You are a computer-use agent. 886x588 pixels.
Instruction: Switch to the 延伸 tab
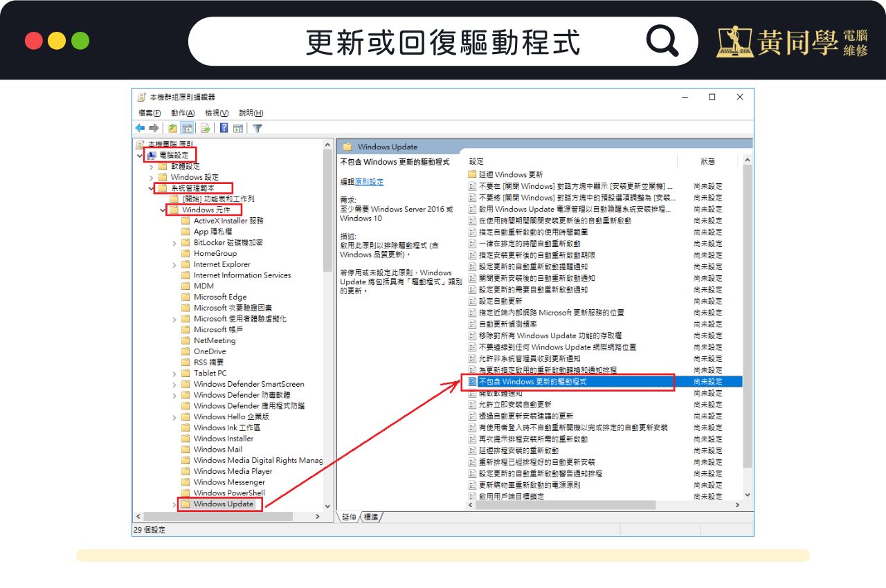pyautogui.click(x=349, y=517)
